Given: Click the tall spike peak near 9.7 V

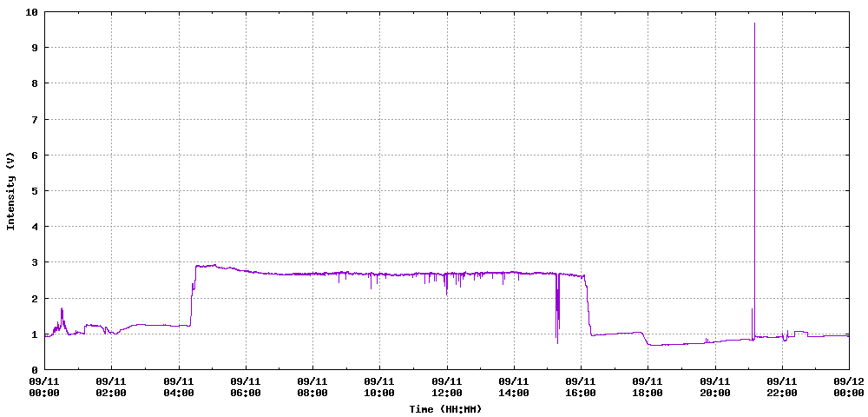Looking at the screenshot, I should [754, 23].
